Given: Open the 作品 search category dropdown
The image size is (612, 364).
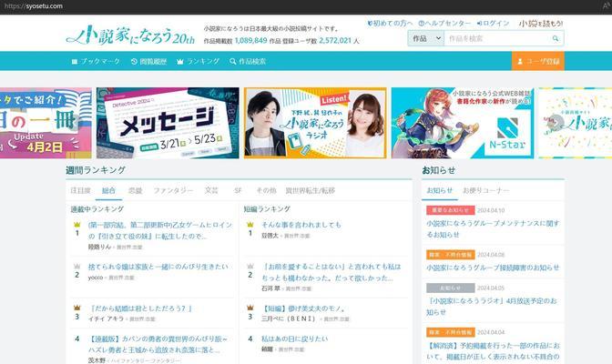Looking at the screenshot, I should [x=426, y=38].
